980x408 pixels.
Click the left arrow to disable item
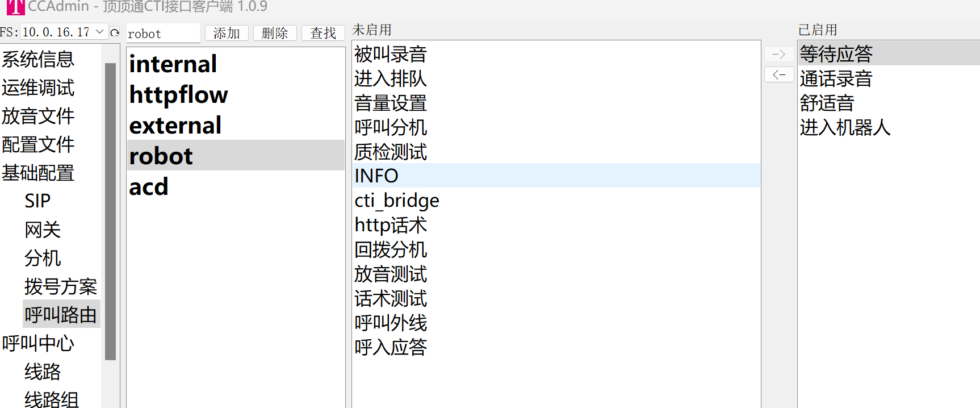click(x=779, y=74)
